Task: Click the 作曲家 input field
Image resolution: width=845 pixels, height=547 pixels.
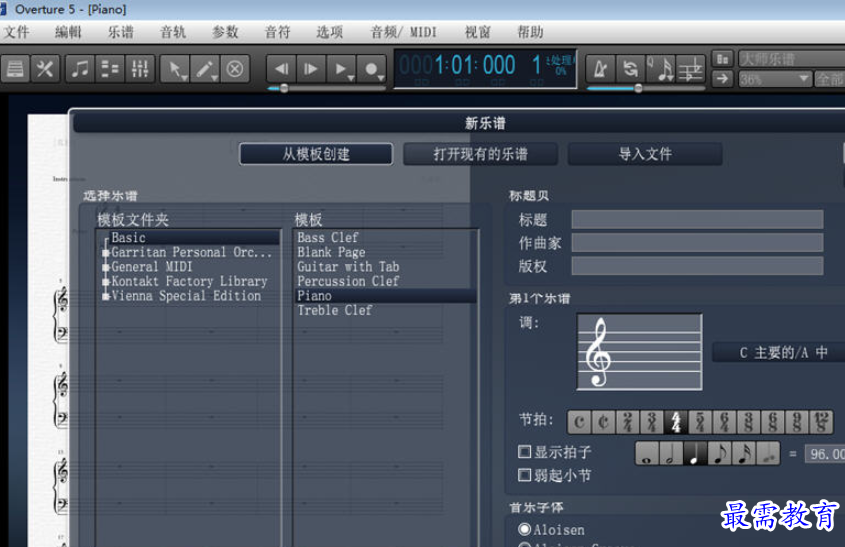Action: click(x=697, y=243)
